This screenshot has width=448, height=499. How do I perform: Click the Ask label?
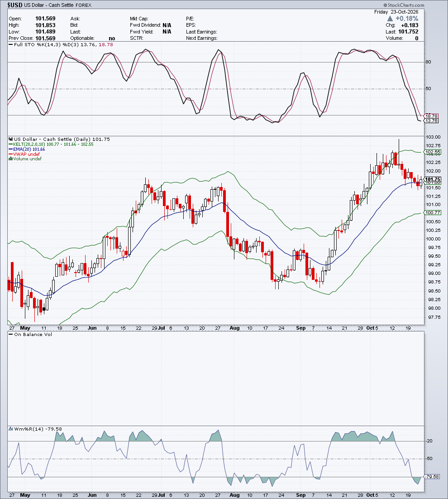click(75, 19)
